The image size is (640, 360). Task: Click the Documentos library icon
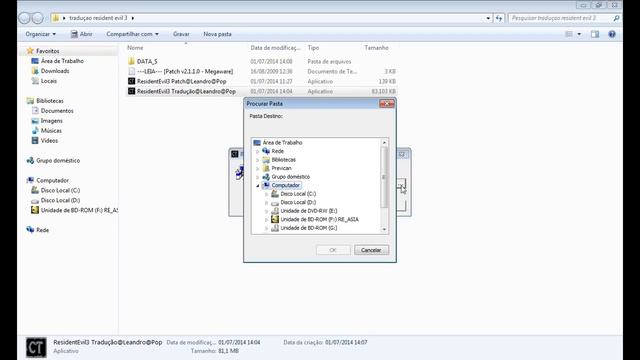(x=35, y=111)
